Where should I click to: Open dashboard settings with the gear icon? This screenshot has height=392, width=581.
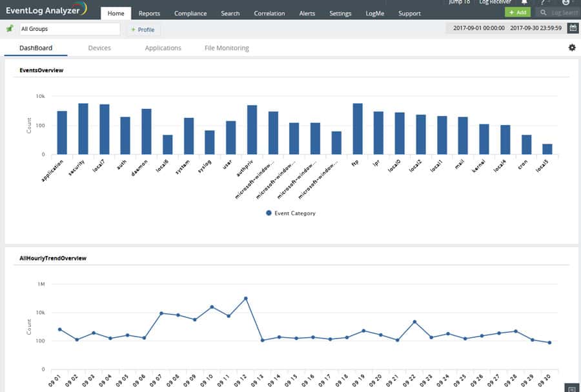[571, 47]
